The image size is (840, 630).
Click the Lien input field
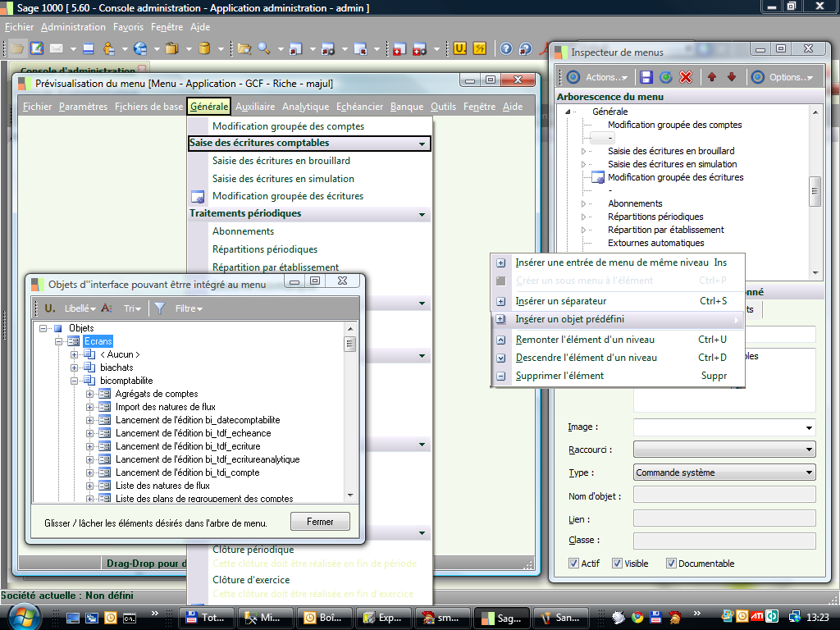724,518
